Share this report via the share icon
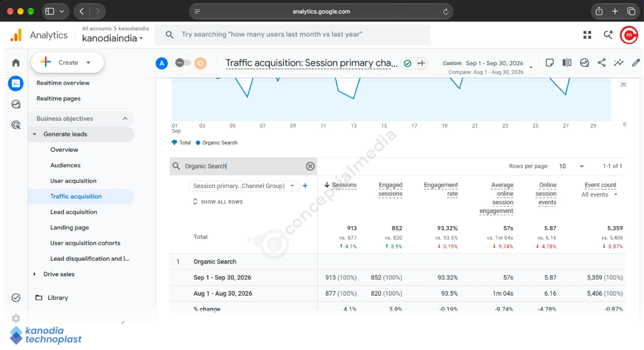The height and width of the screenshot is (350, 644). [602, 63]
